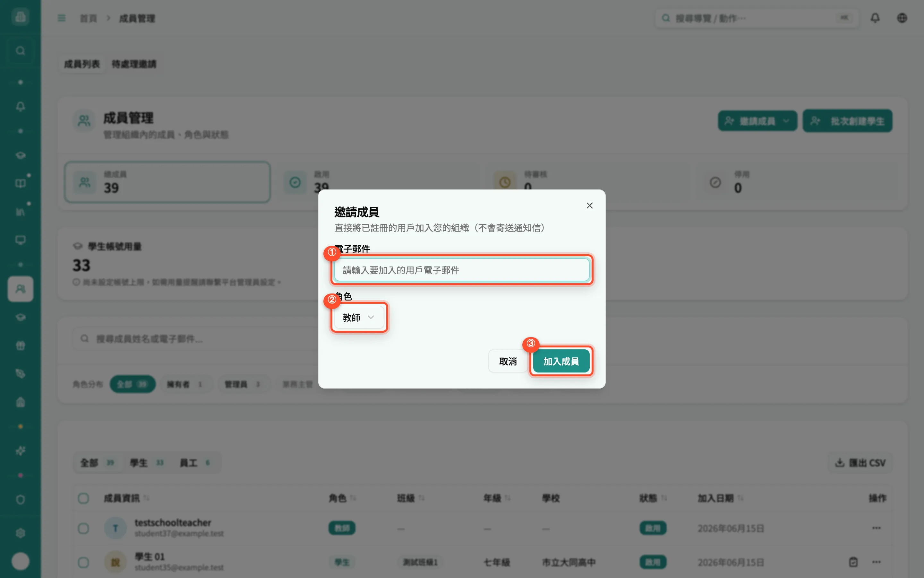This screenshot has height=578, width=924.
Task: Open the sidebar open-book icon
Action: pos(20,183)
